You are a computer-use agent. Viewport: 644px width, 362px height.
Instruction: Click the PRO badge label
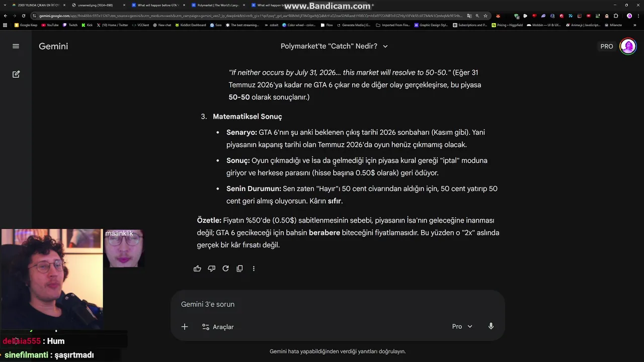tap(607, 46)
